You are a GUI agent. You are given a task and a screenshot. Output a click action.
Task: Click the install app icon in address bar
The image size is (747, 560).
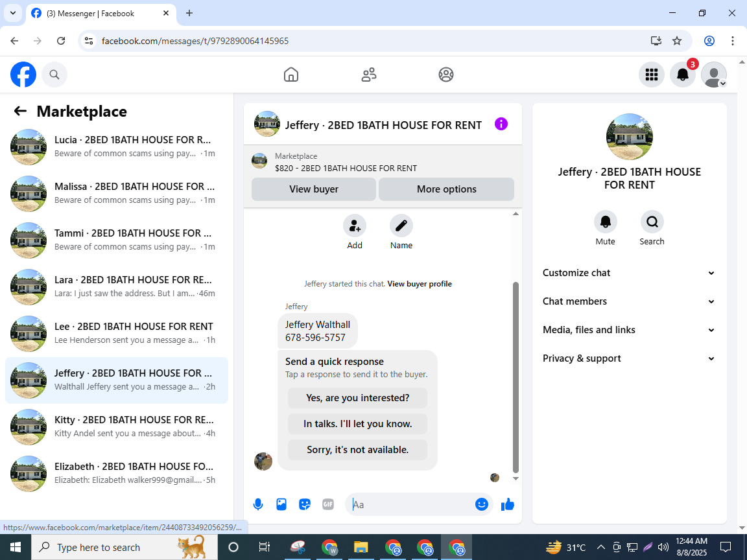click(656, 41)
